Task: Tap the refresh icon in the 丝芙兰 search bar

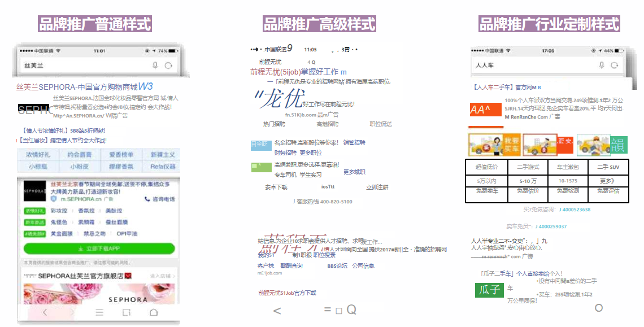Action: point(168,66)
